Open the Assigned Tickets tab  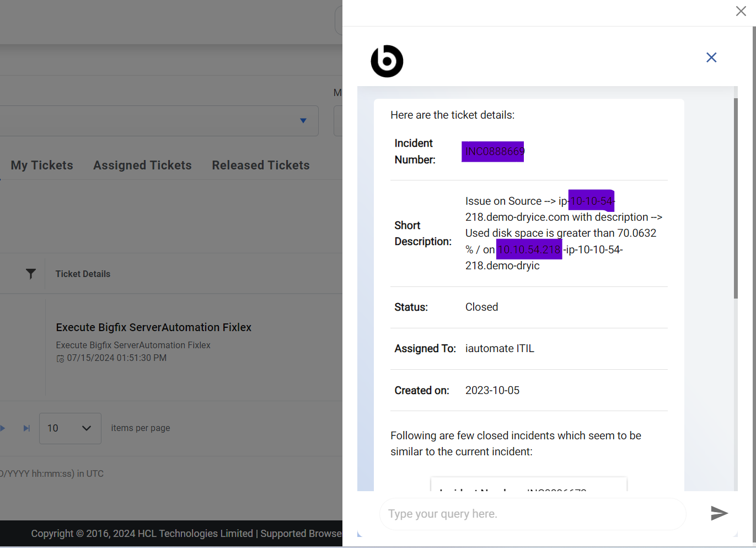pos(142,165)
